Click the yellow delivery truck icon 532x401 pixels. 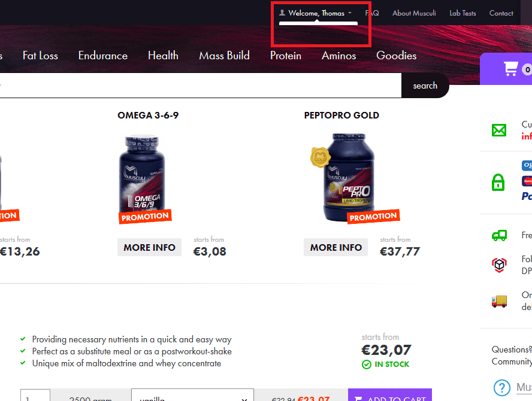coord(499,301)
